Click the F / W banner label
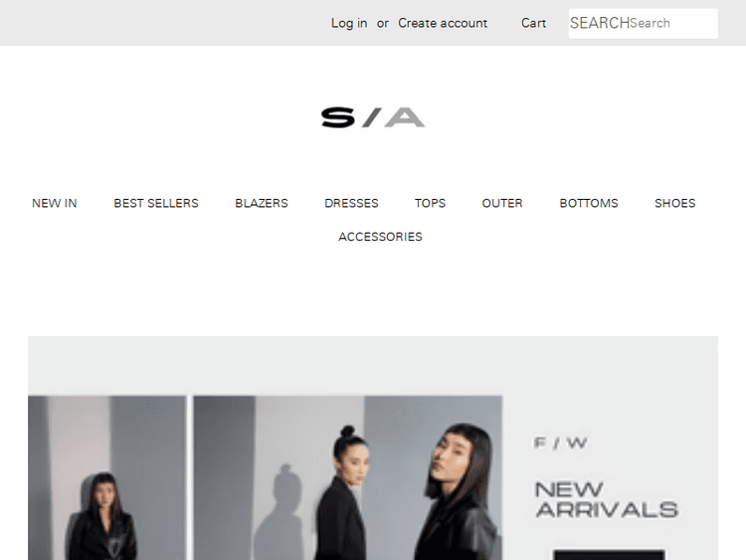Viewport: 746px width, 560px height. tap(560, 443)
